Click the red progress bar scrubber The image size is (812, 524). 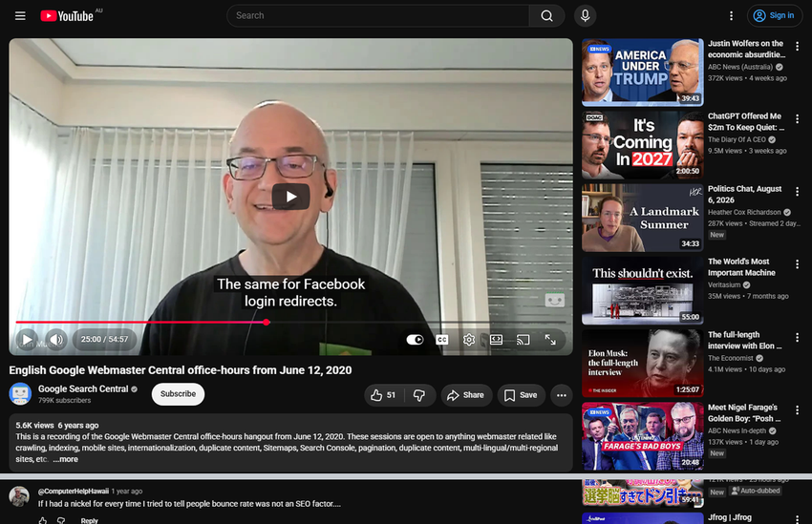pos(267,323)
